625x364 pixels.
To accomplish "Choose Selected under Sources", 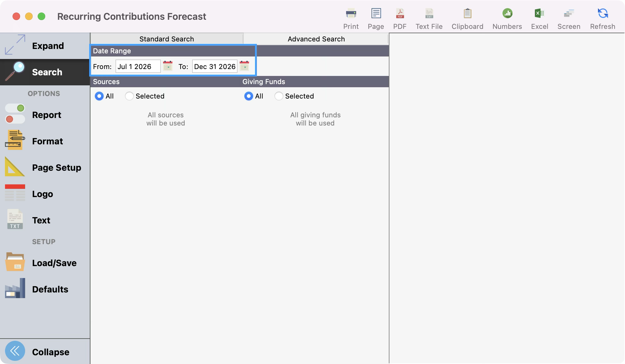I will [x=129, y=96].
